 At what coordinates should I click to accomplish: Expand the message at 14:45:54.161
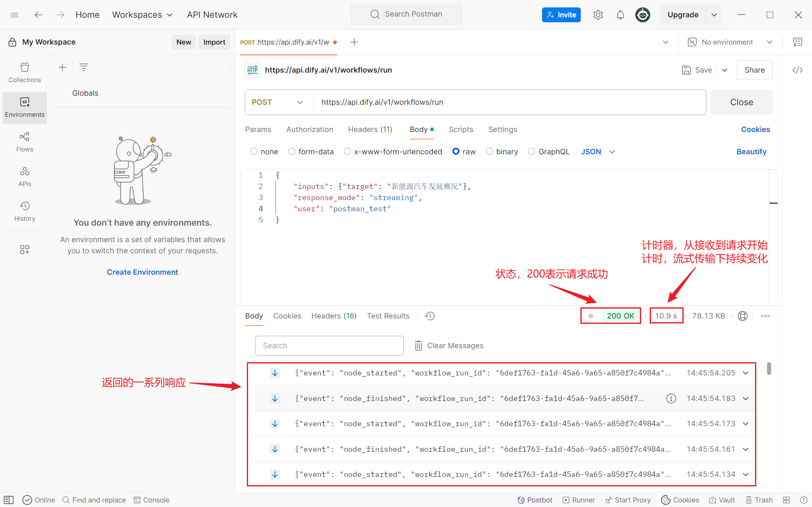tap(746, 449)
